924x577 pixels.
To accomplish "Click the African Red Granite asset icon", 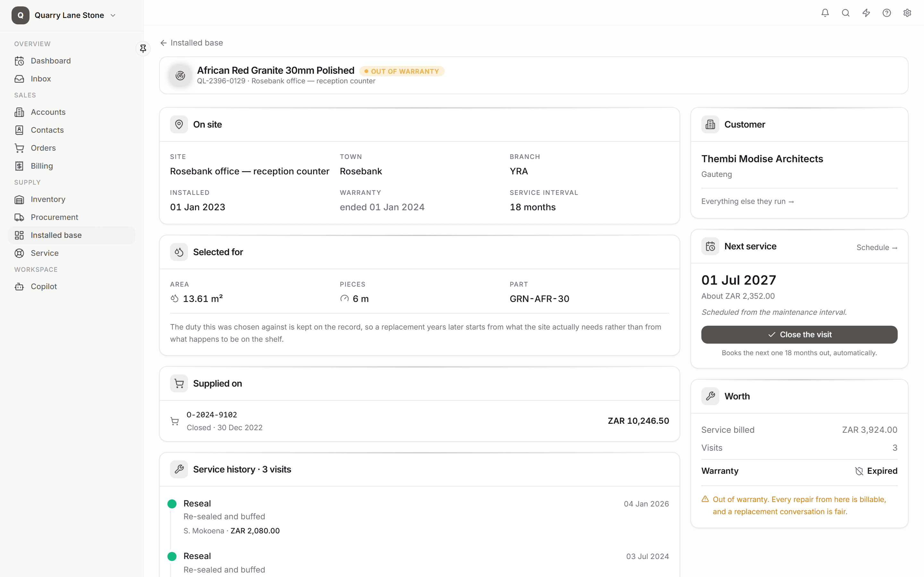I will 180,75.
